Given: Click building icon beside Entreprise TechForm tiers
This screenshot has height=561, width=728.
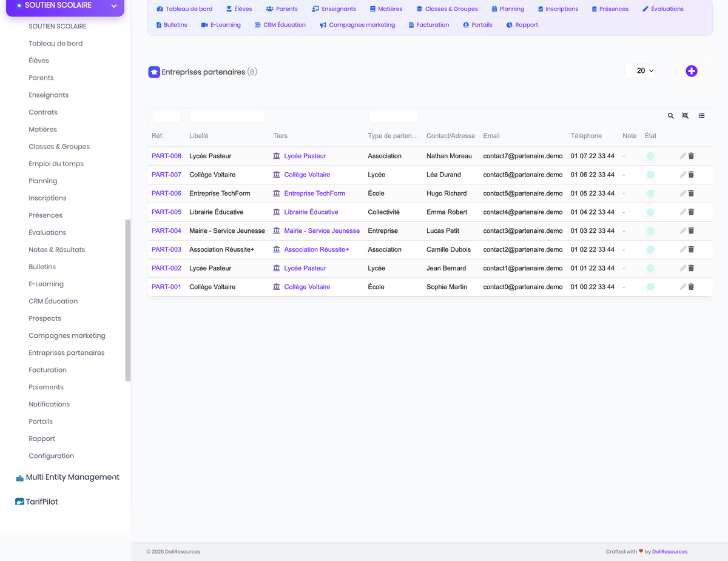Looking at the screenshot, I should 277,193.
